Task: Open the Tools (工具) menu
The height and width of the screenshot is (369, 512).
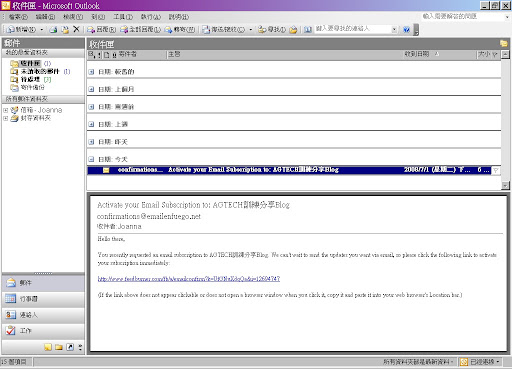Action: click(123, 17)
